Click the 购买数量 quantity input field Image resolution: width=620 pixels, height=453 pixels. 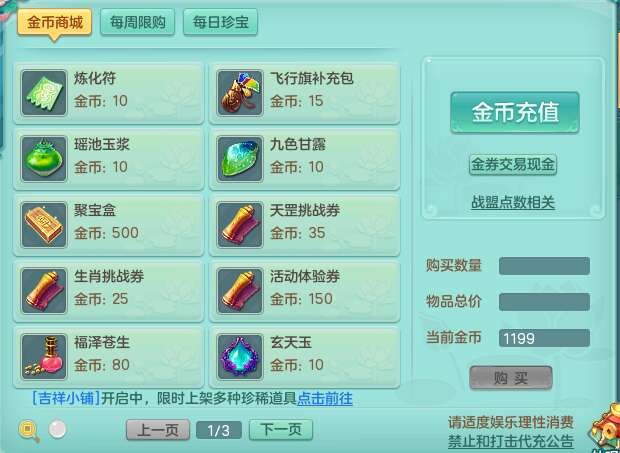[x=544, y=266]
